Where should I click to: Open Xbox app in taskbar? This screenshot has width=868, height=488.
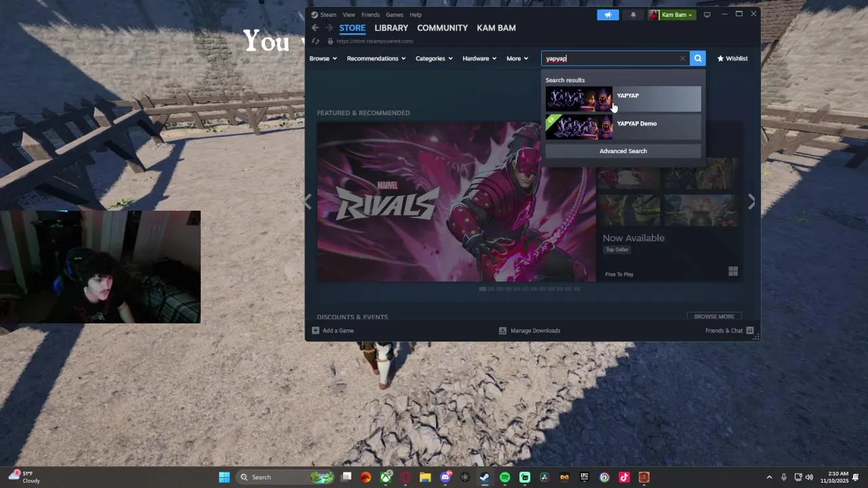(386, 477)
